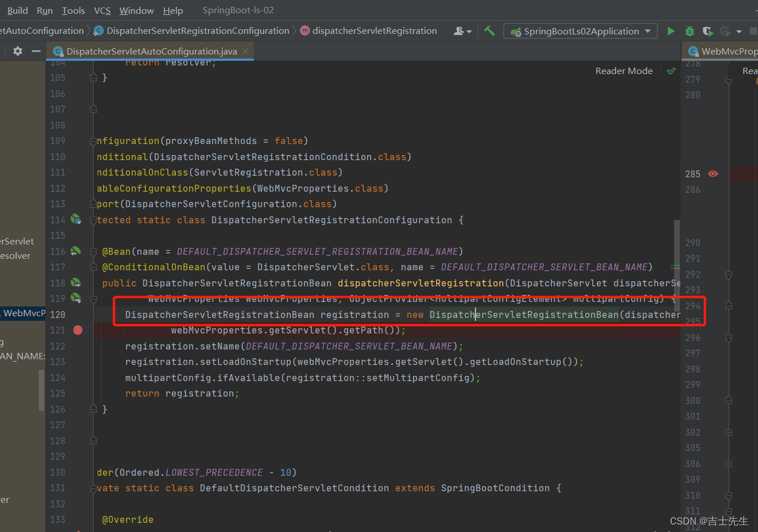Screen dimensions: 758x532
Task: Click DefaultDispatcherServletCondition class name
Action: (294, 488)
